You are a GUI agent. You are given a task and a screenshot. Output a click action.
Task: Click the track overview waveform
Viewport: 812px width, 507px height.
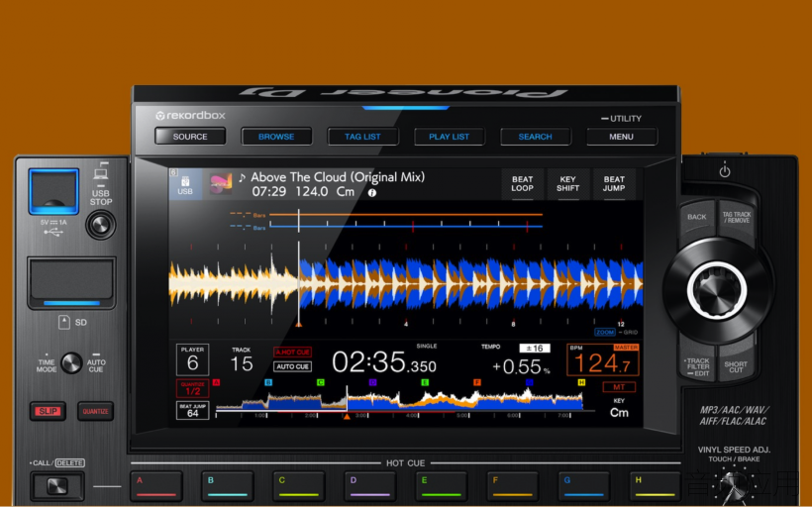click(399, 400)
